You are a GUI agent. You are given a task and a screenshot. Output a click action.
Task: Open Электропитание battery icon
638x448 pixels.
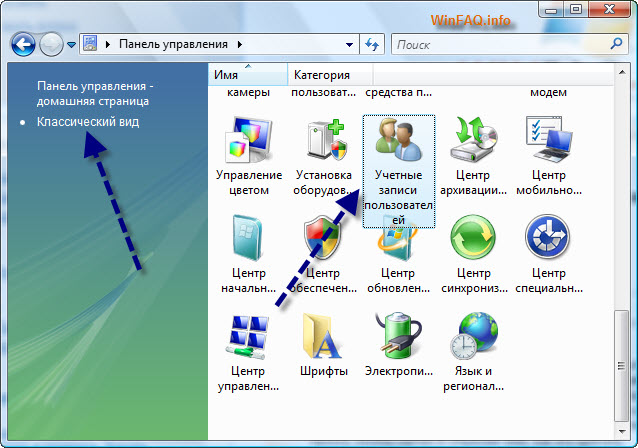coord(398,336)
